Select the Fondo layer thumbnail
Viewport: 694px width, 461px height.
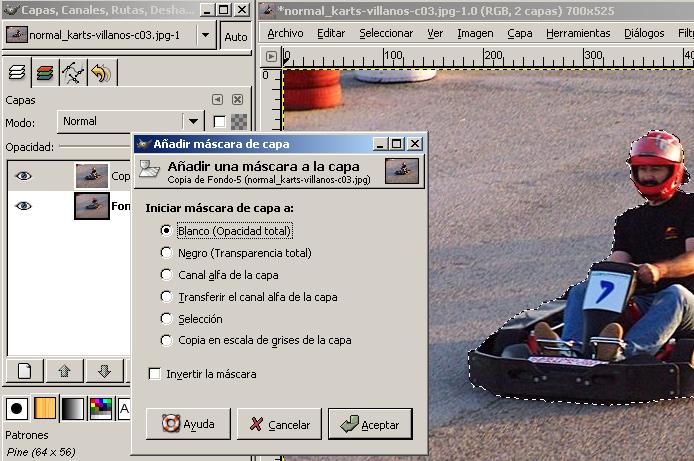coord(92,206)
